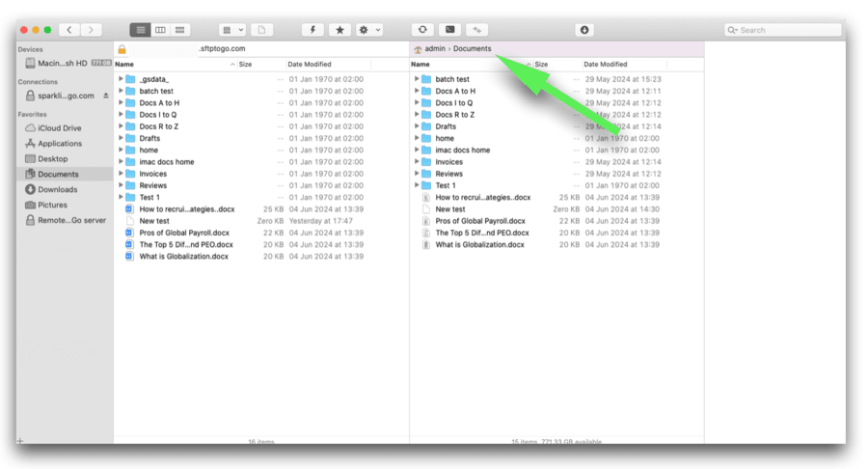This screenshot has width=868, height=469.
Task: Open Desktop in the sidebar
Action: click(x=53, y=159)
